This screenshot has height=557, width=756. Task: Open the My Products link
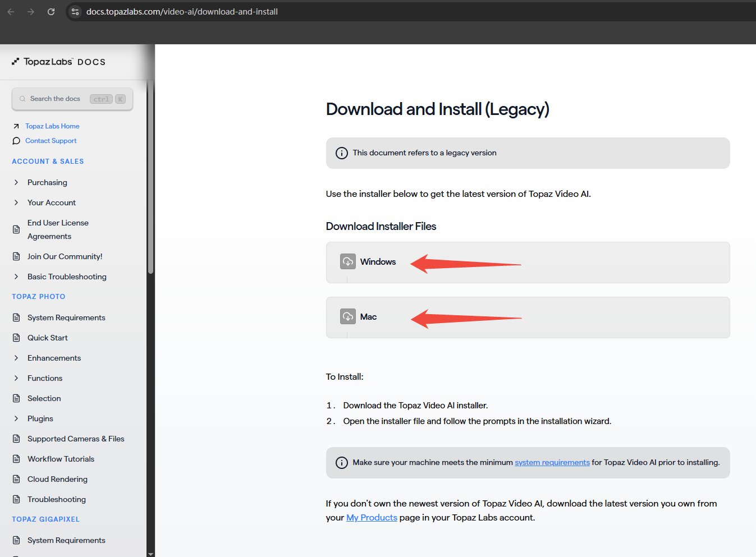372,518
